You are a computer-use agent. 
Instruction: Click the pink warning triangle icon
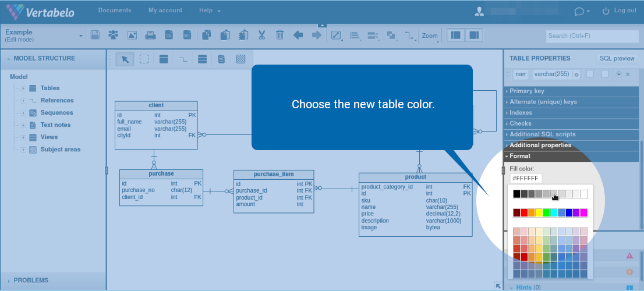coord(629,255)
